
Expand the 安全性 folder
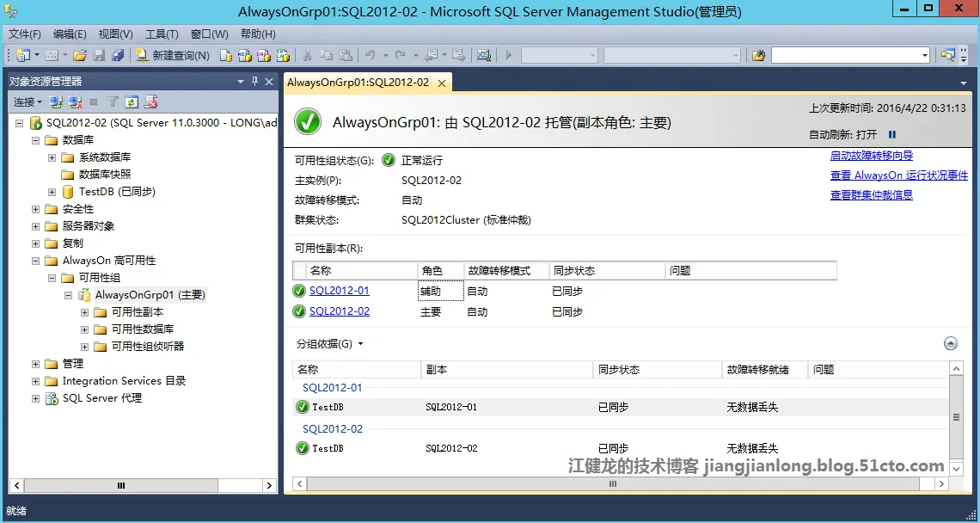35,209
